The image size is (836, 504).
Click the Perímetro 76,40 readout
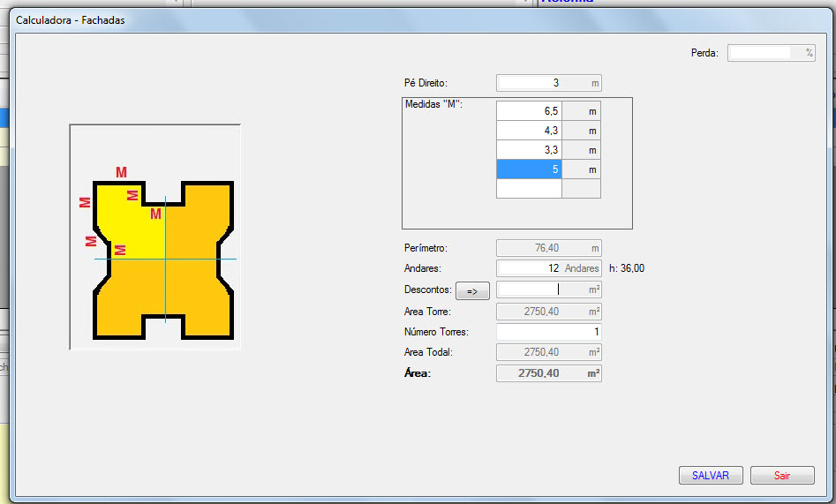pyautogui.click(x=548, y=248)
